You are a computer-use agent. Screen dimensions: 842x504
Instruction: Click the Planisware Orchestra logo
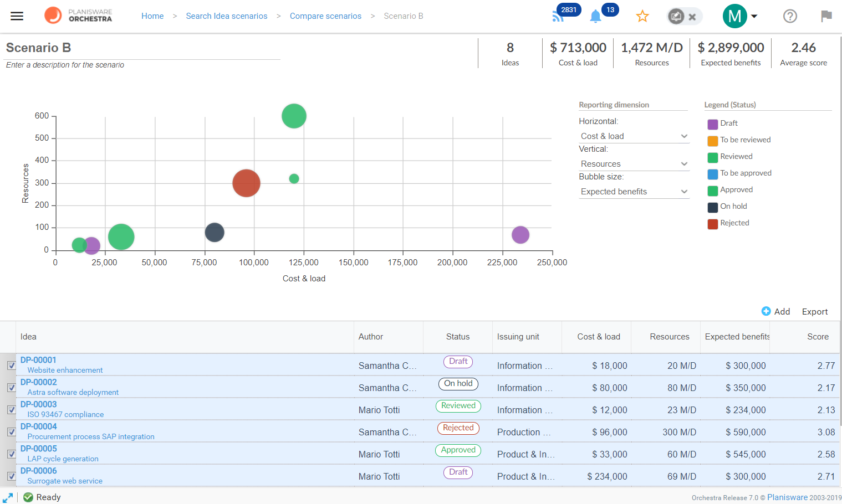[x=78, y=16]
